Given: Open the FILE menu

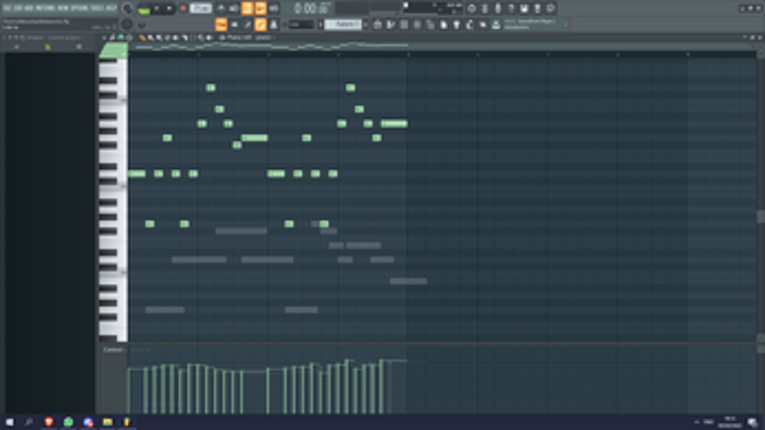Looking at the screenshot, I should click(x=7, y=8).
